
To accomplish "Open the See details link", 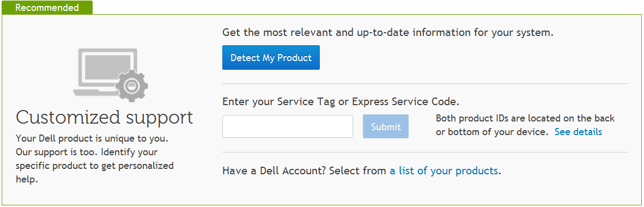I will click(x=578, y=132).
